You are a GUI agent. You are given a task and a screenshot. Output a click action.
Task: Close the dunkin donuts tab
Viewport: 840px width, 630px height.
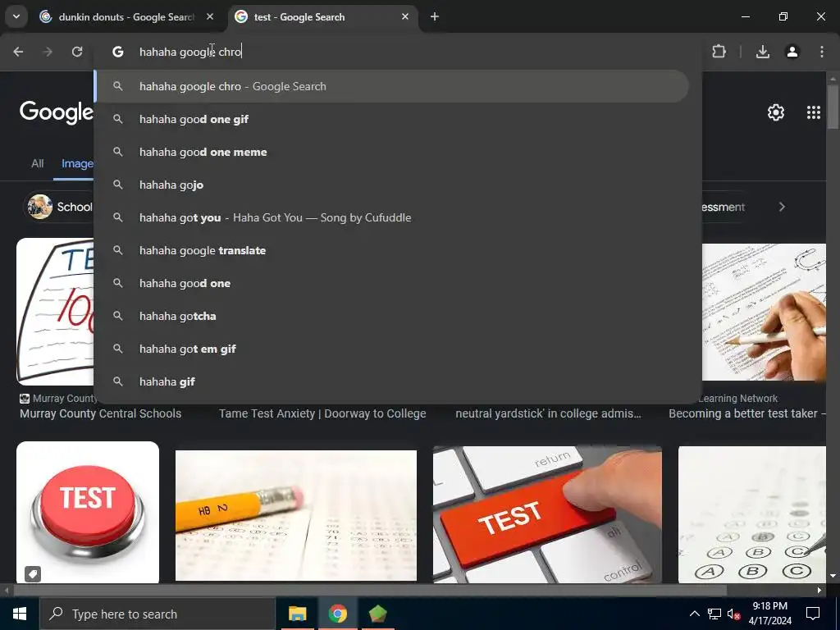[x=210, y=16]
